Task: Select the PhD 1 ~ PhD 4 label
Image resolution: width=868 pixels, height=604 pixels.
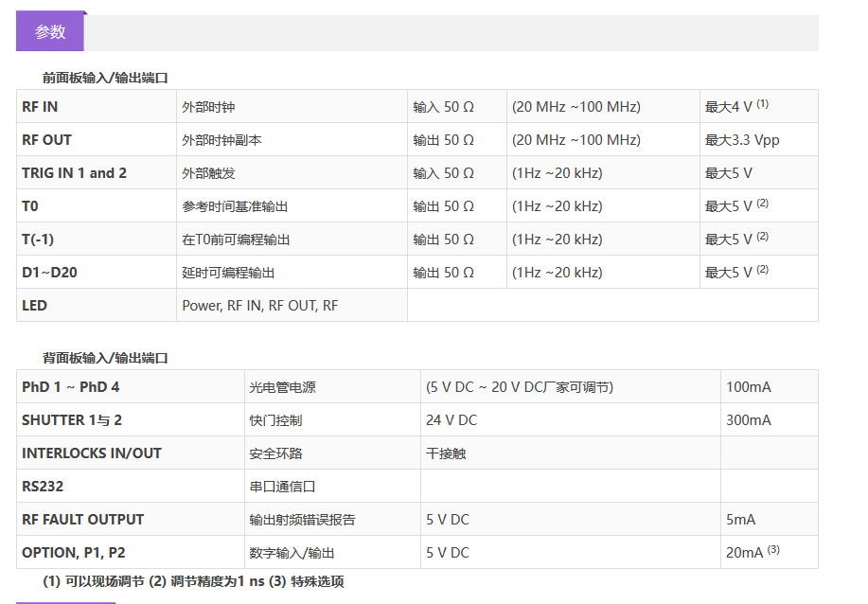Action: point(71,387)
